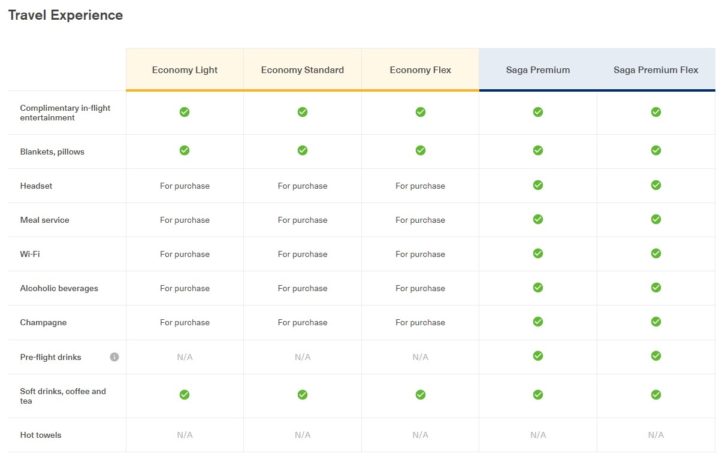Viewport: 728px width, 463px height.
Task: Click Economy Light 'For purchase' in Wi-Fi row
Action: coord(185,254)
